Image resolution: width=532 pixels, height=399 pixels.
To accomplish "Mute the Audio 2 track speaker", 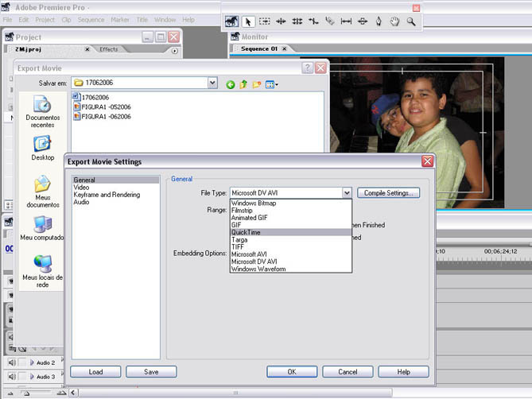I will pos(11,362).
